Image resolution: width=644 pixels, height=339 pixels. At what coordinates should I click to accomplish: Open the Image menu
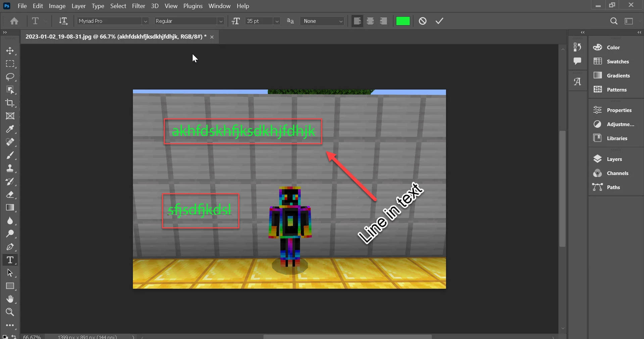tap(57, 6)
